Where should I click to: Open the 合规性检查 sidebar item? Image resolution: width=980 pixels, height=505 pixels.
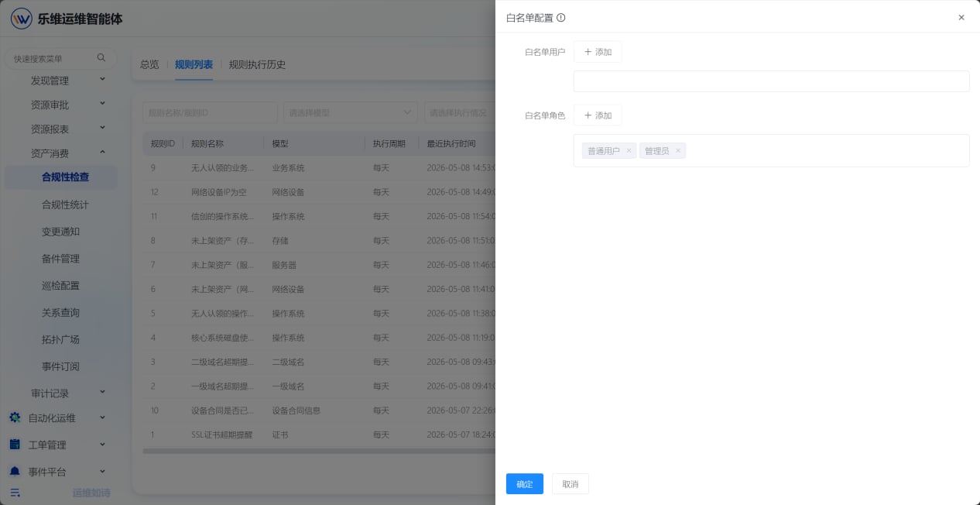[x=61, y=177]
